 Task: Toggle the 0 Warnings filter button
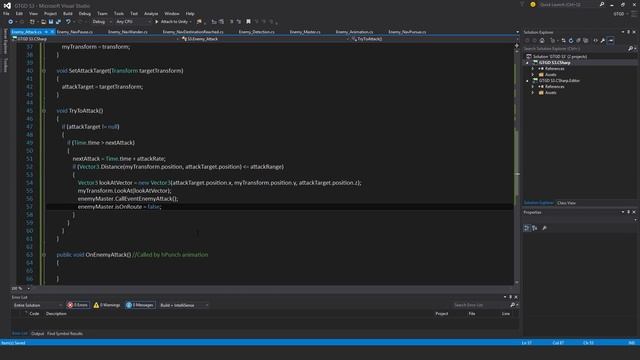[x=107, y=305]
